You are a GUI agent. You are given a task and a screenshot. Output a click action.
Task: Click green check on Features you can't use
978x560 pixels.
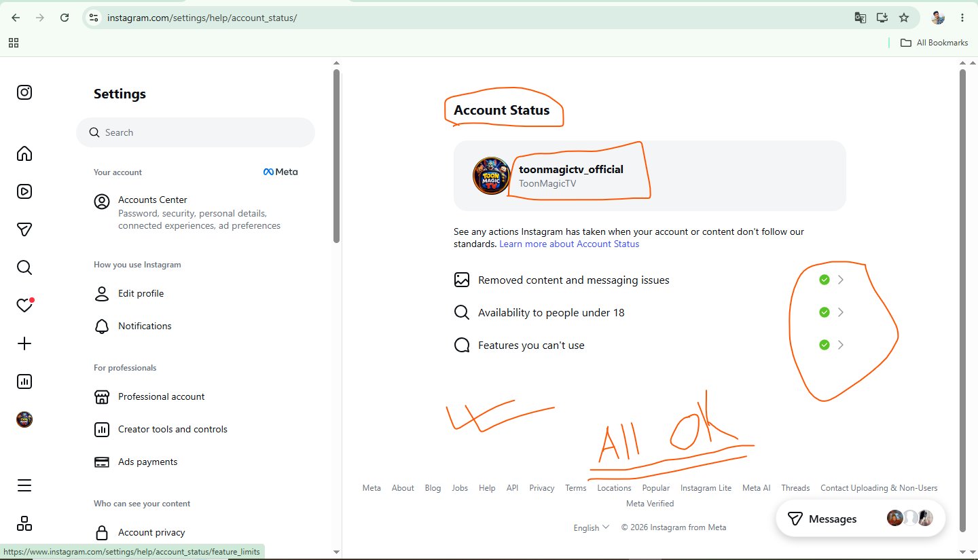[825, 345]
